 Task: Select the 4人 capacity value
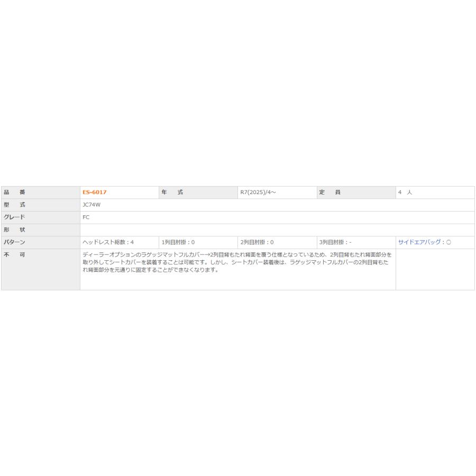406,193
